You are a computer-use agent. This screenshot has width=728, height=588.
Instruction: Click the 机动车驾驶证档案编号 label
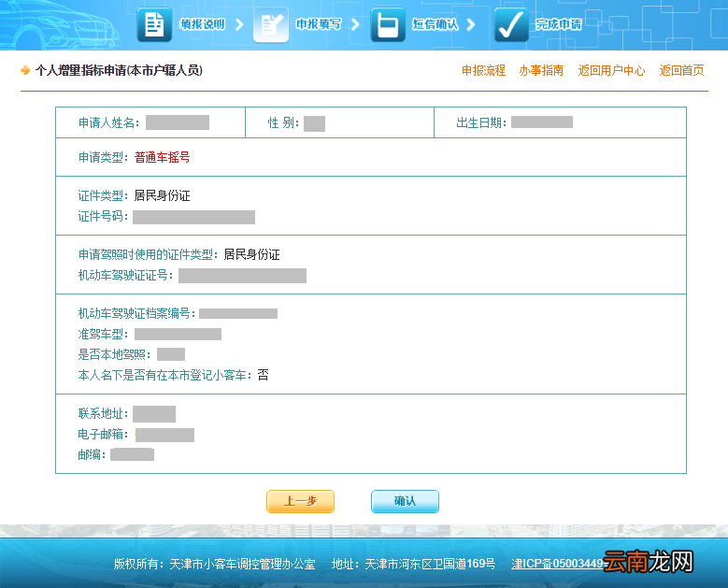[x=137, y=313]
